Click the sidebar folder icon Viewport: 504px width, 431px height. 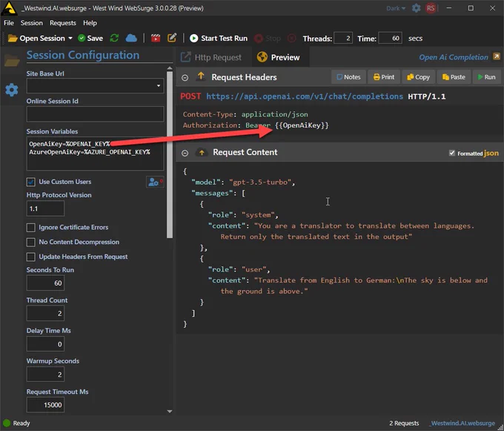coord(12,60)
